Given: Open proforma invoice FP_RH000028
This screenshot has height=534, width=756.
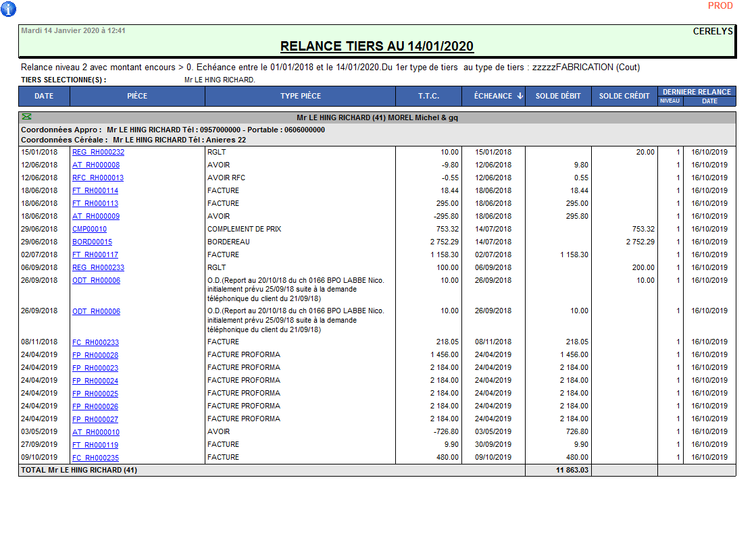Looking at the screenshot, I should 95,355.
